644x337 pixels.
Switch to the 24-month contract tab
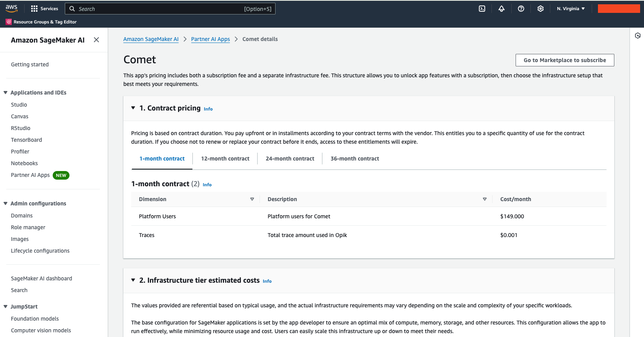click(x=290, y=159)
